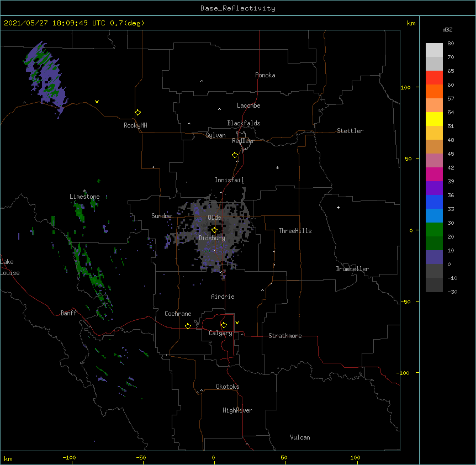Click the purple 10 dBZ legend swatch

(x=434, y=257)
